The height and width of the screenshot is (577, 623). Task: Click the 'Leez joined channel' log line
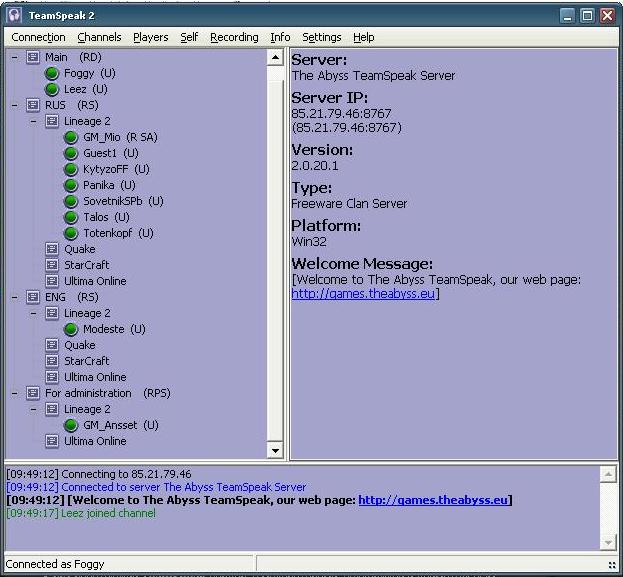pos(81,513)
